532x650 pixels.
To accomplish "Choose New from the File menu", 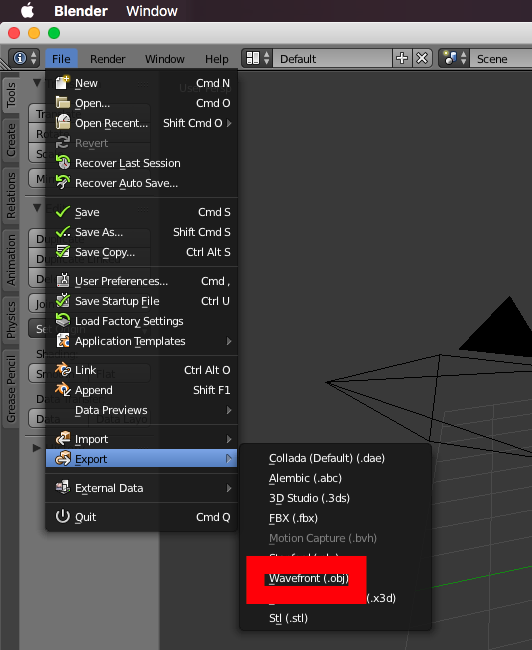I will (142, 83).
